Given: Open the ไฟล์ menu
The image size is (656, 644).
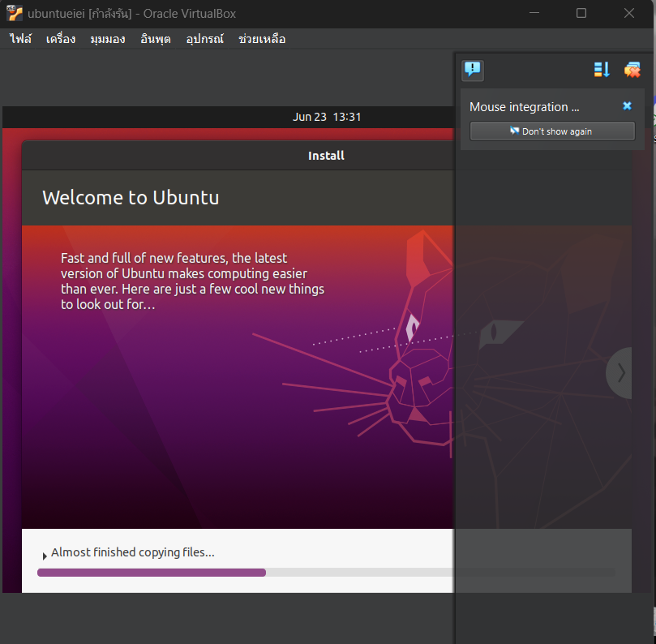Looking at the screenshot, I should [20, 39].
